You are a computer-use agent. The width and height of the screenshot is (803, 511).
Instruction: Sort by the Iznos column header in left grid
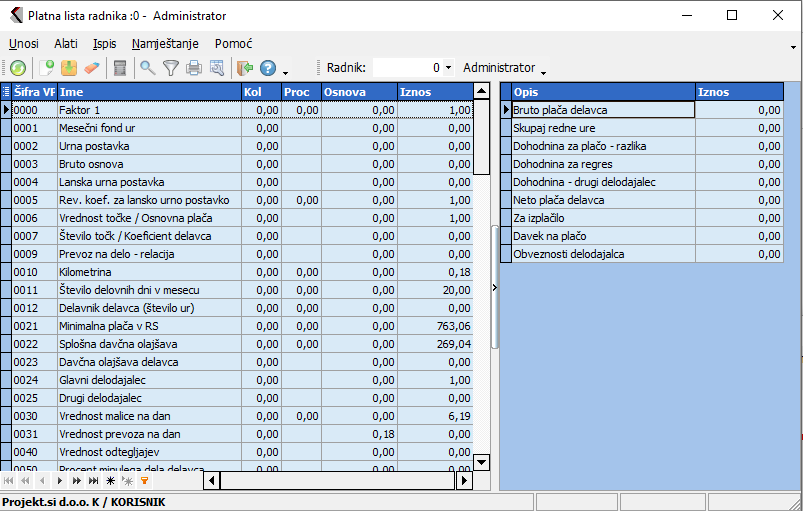(434, 92)
